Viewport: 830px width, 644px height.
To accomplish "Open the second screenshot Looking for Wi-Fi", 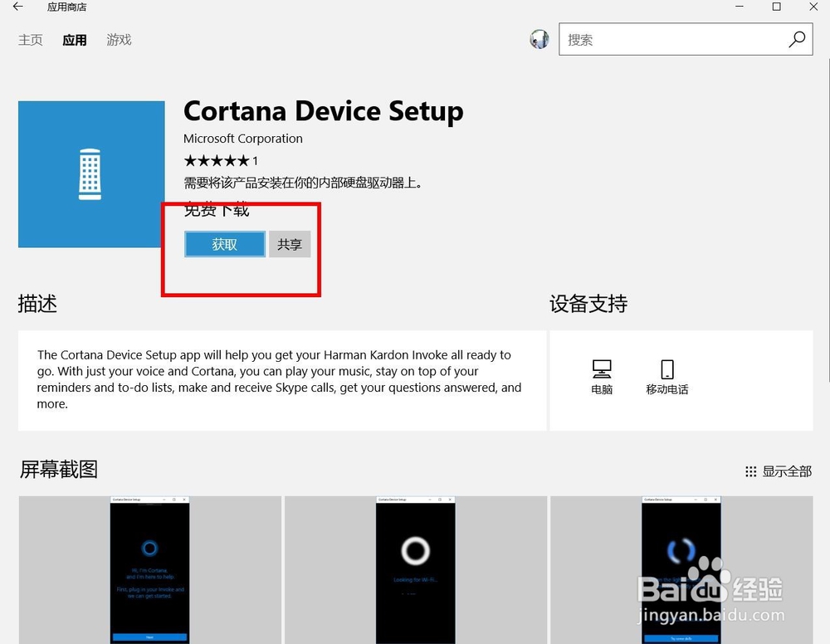I will pos(416,570).
